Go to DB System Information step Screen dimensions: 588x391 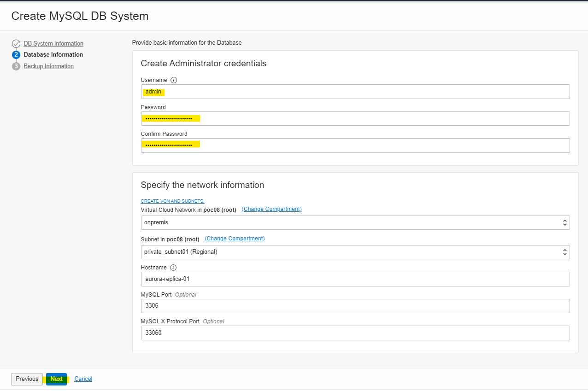(x=53, y=44)
